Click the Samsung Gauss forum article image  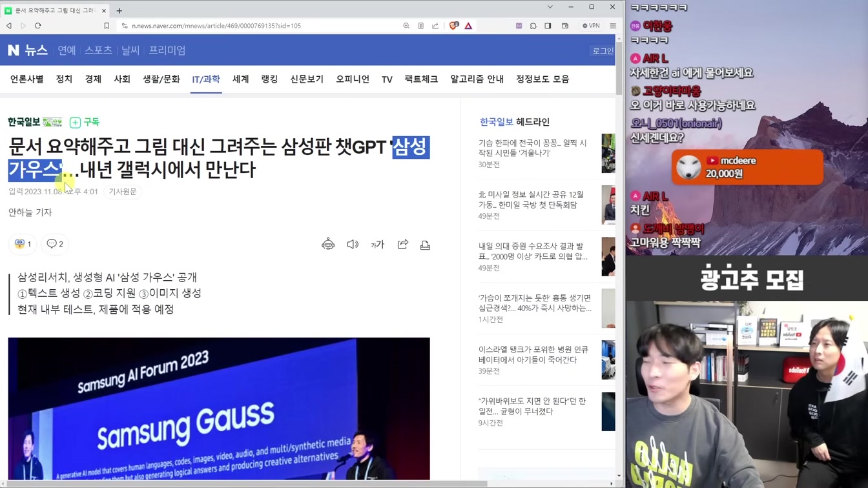point(219,409)
